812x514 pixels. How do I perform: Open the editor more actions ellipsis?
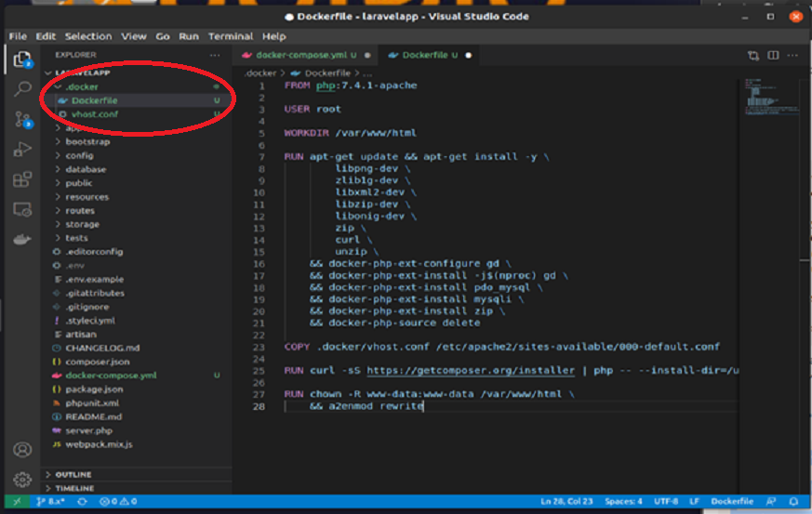coord(792,56)
